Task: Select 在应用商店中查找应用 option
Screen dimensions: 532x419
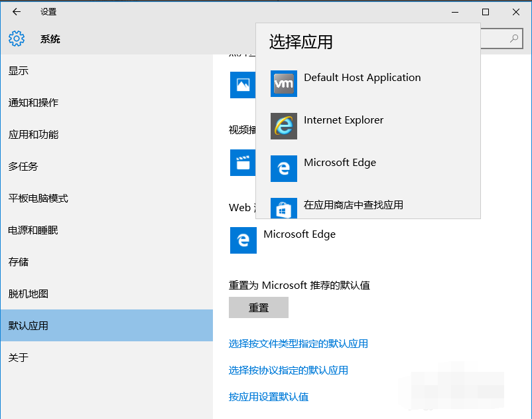Action: tap(352, 205)
